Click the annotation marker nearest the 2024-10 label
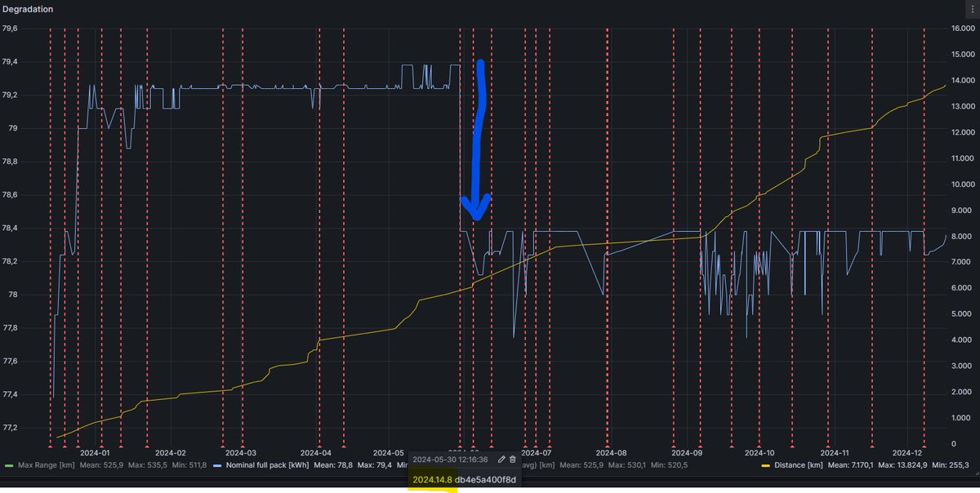The width and height of the screenshot is (980, 493). point(759,446)
